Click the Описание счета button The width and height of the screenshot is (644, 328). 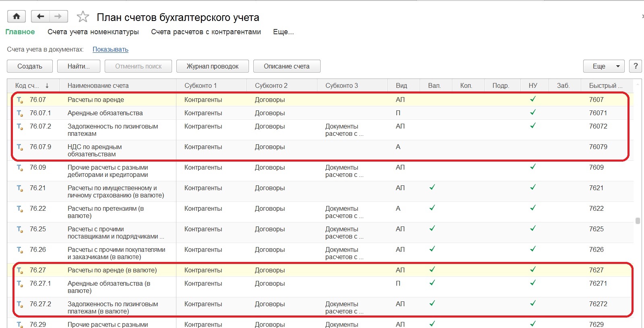click(x=287, y=66)
